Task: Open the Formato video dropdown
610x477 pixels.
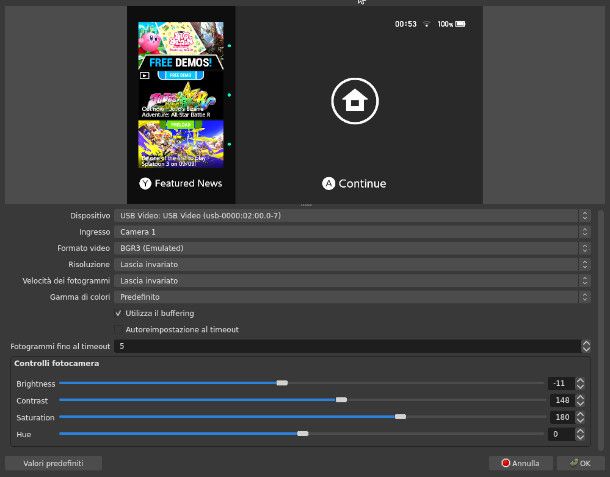Action: tap(352, 248)
